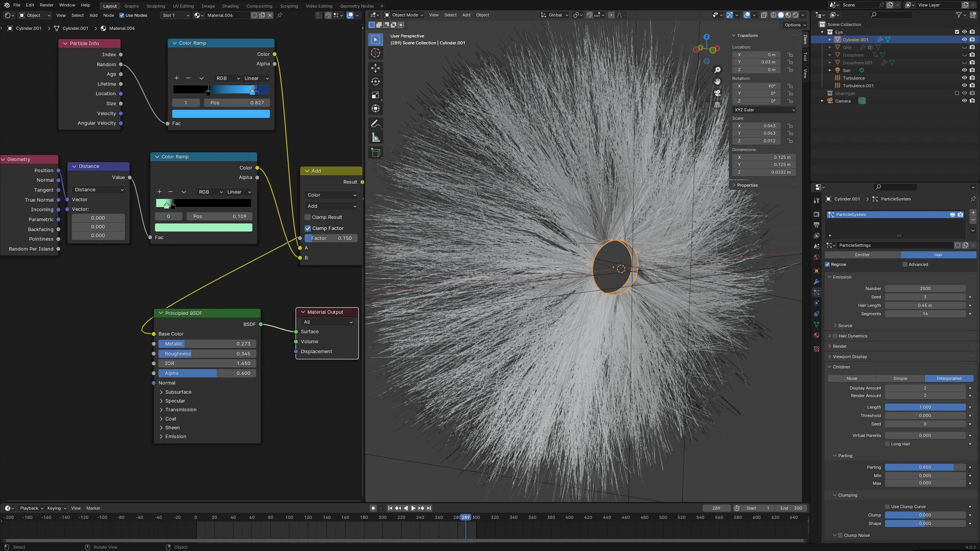Image resolution: width=980 pixels, height=551 pixels.
Task: Open the Texture properties checker tab
Action: click(x=817, y=349)
